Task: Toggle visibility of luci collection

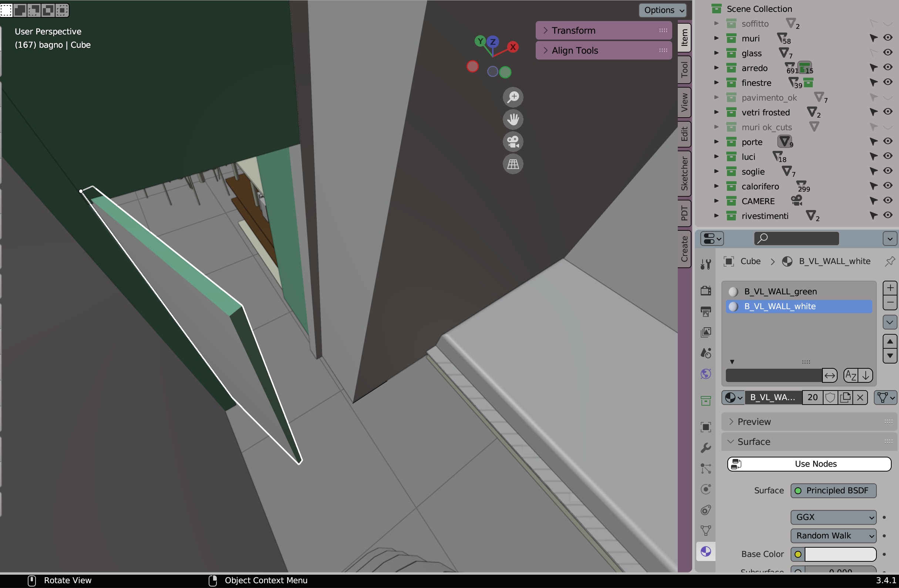Action: click(x=888, y=156)
